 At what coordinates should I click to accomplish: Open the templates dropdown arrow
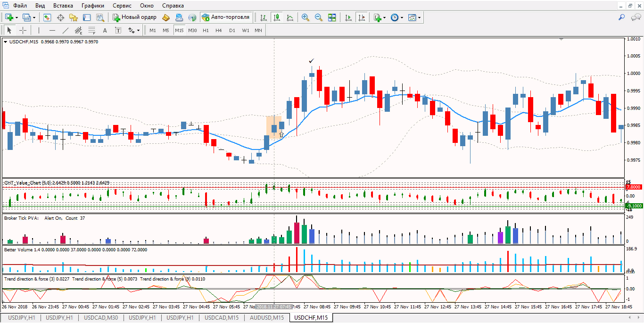[419, 17]
